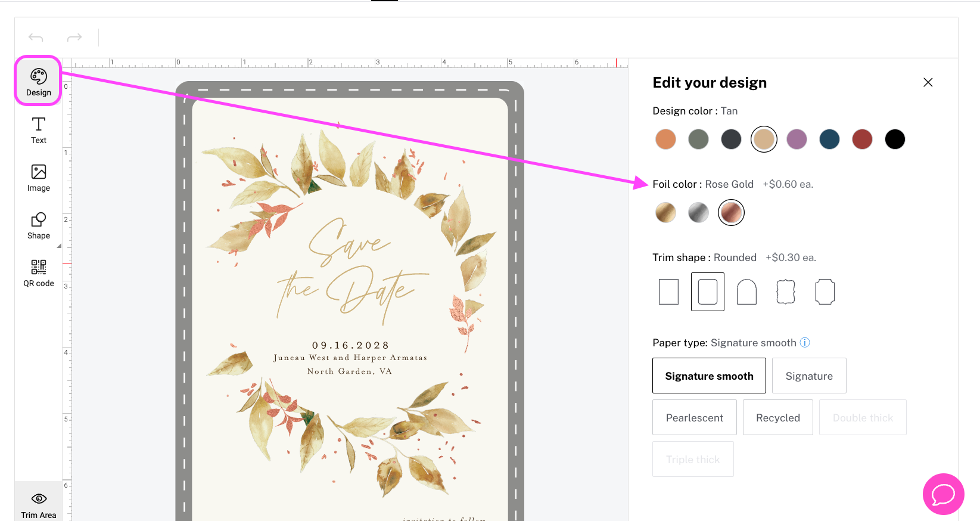
Task: Pick the red design color
Action: (862, 139)
